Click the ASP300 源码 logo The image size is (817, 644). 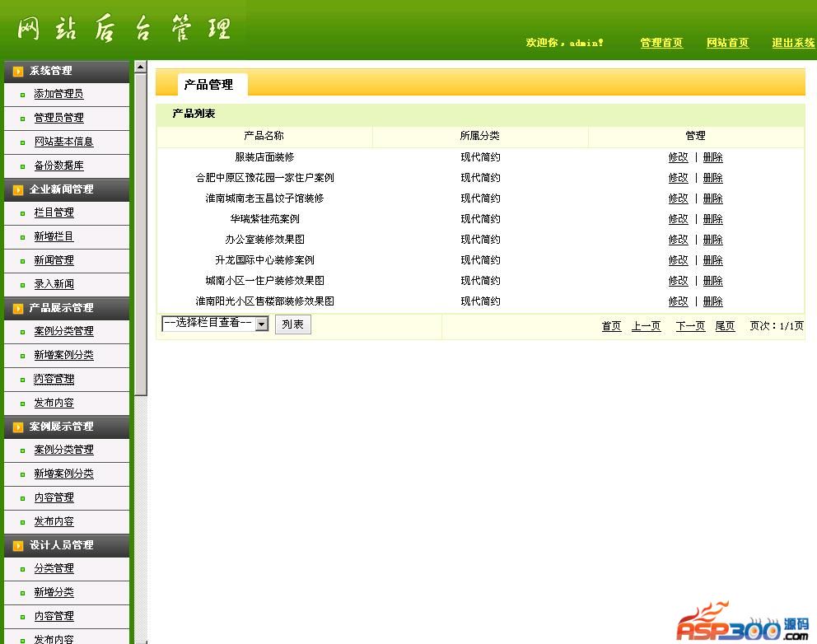click(743, 623)
